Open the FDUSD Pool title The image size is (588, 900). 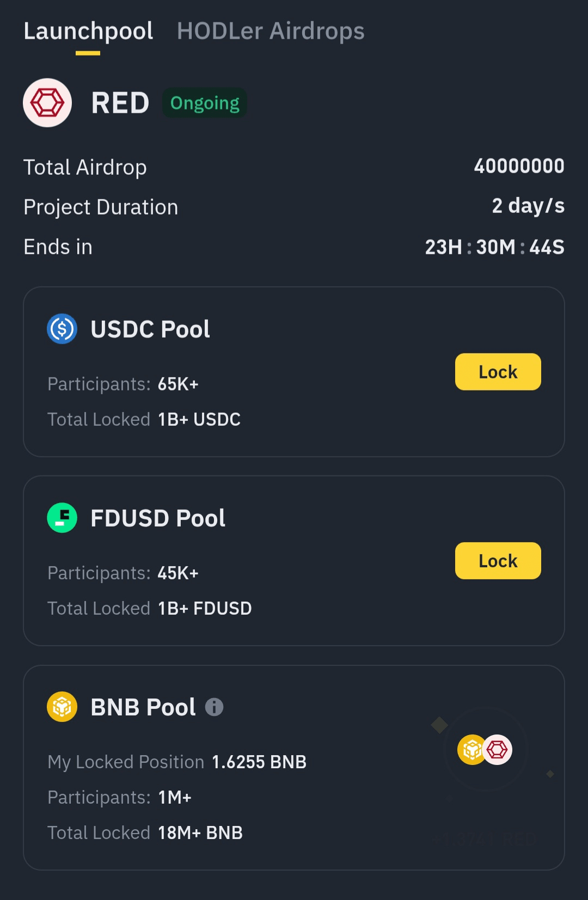(158, 518)
